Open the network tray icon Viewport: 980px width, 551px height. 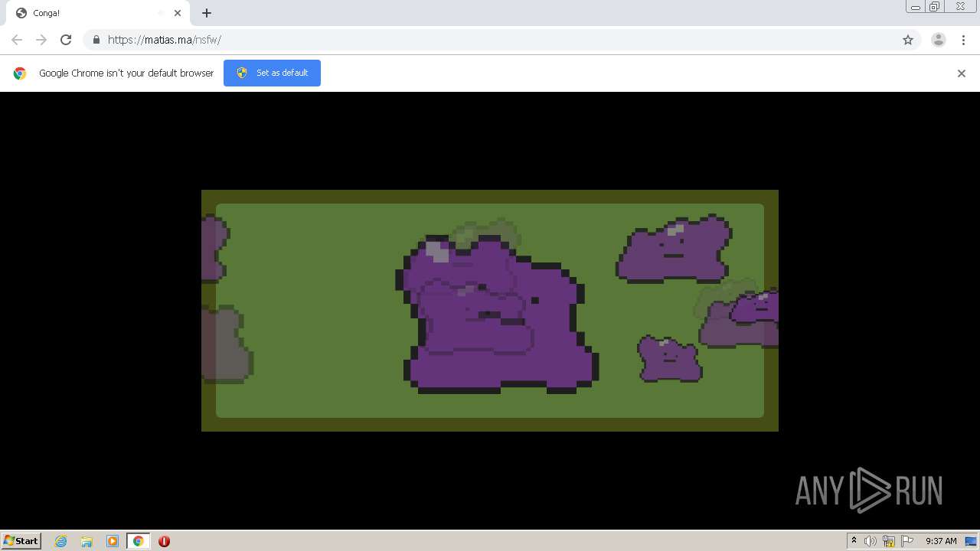click(889, 541)
